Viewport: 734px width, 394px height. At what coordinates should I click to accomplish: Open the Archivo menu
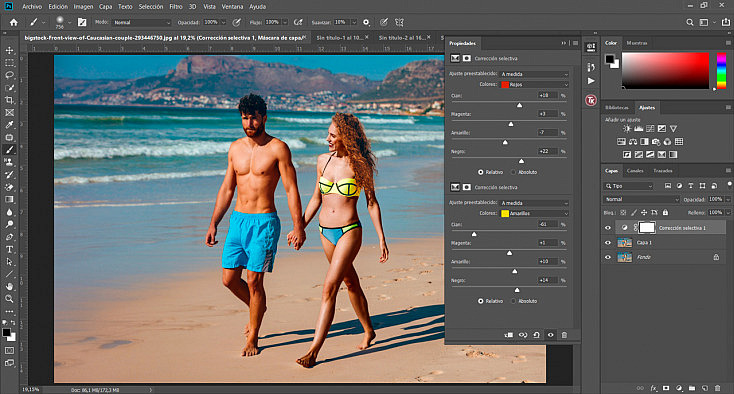tap(32, 7)
